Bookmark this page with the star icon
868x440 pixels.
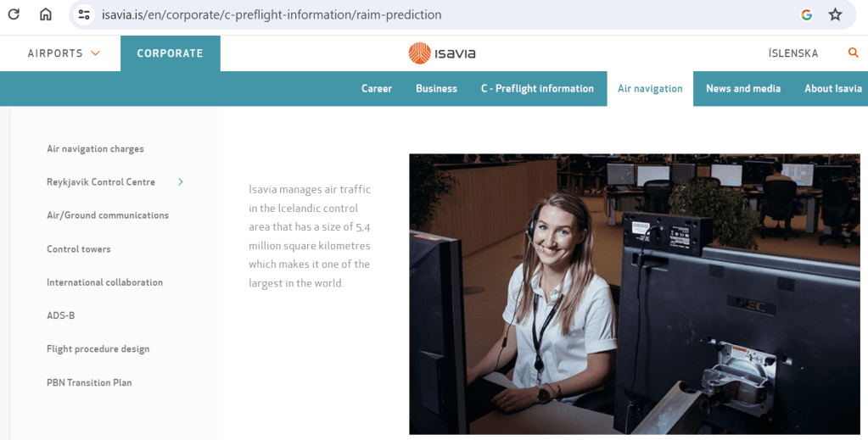click(835, 15)
